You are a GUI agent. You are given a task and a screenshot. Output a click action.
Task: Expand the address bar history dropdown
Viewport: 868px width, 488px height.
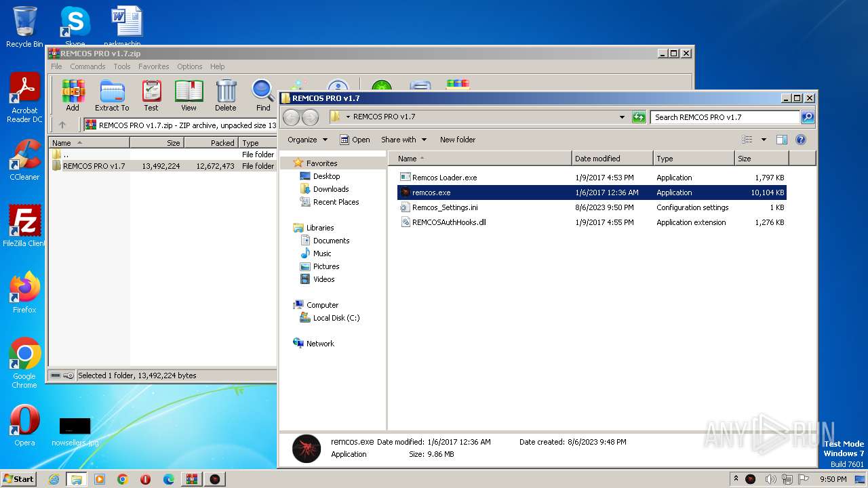[x=622, y=117]
